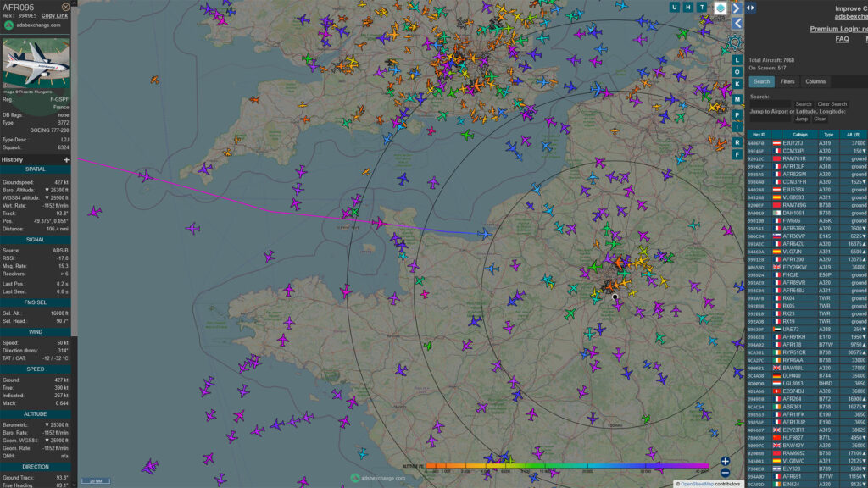The width and height of the screenshot is (868, 488).
Task: Toggle the U button above the map
Action: [674, 7]
